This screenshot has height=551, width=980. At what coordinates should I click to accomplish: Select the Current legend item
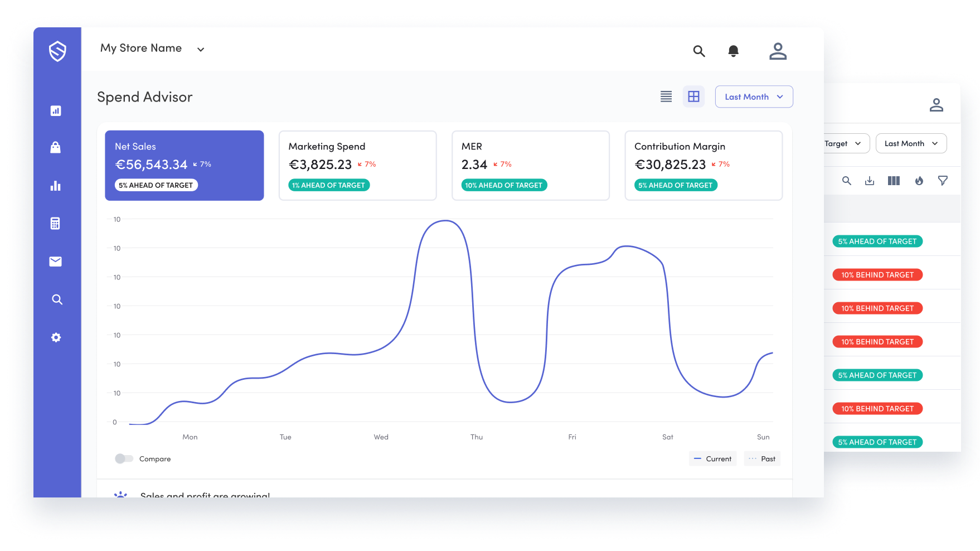(712, 458)
